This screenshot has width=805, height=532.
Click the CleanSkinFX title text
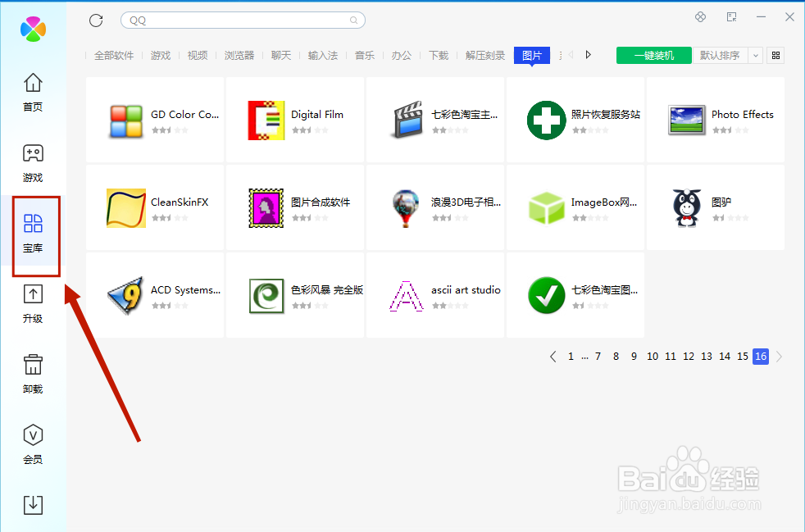click(180, 202)
